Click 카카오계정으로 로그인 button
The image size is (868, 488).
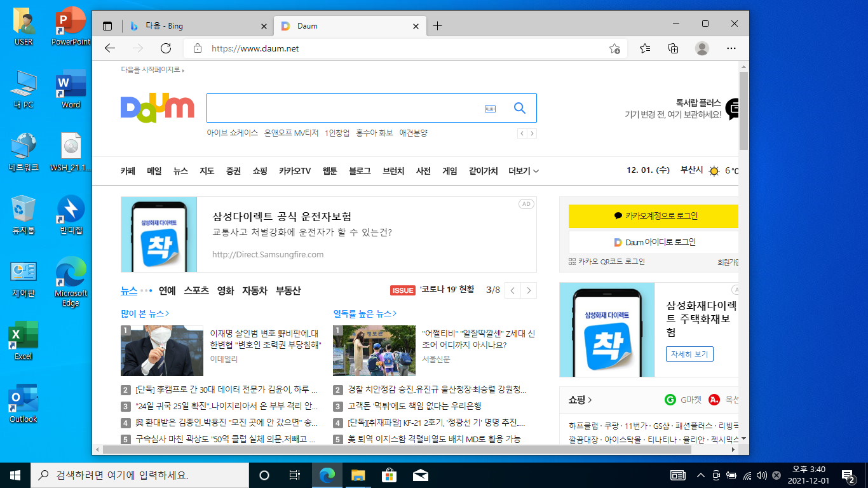(x=653, y=216)
